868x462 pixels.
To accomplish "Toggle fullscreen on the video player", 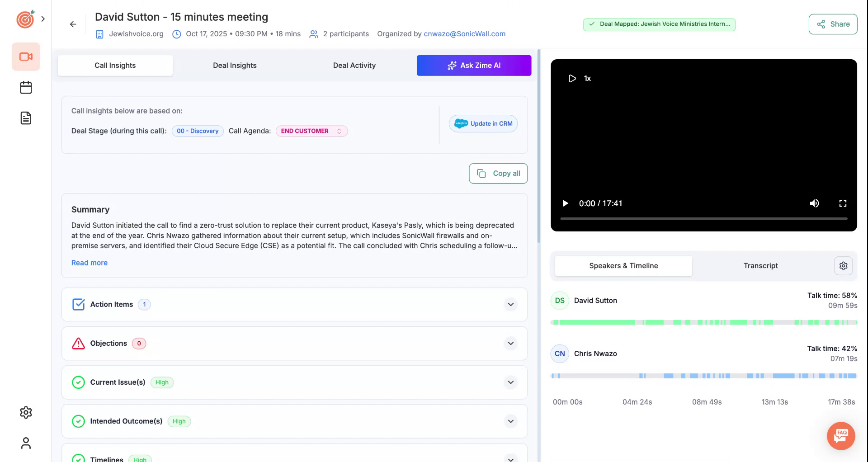I will [x=843, y=203].
